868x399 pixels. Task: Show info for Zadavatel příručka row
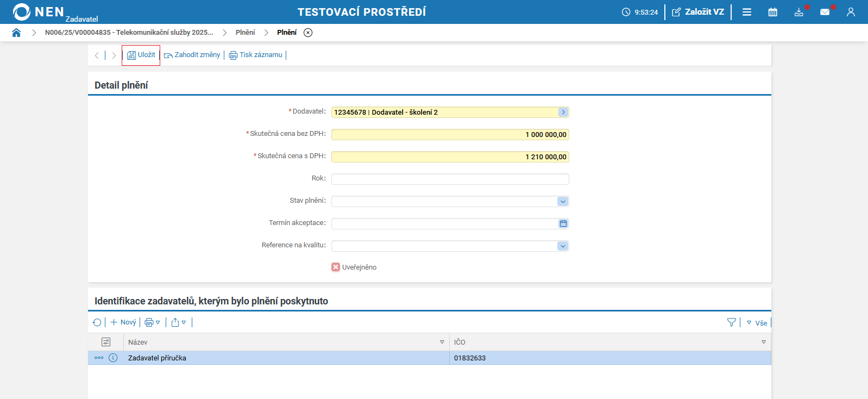(113, 358)
